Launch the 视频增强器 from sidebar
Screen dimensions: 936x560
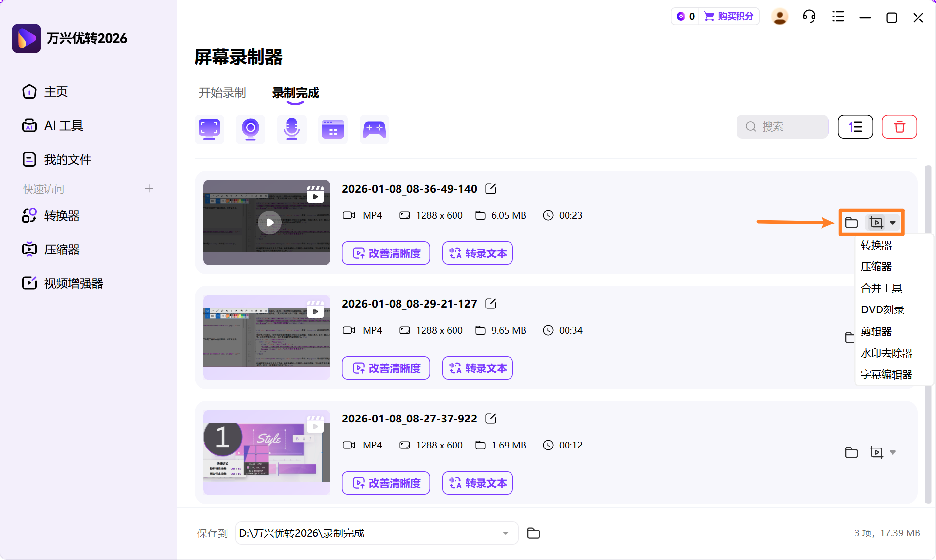73,282
